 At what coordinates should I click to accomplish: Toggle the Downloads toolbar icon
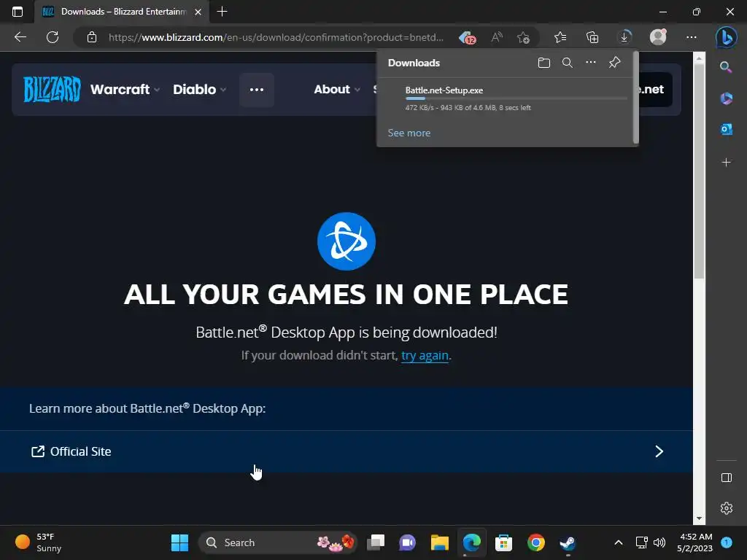(624, 37)
